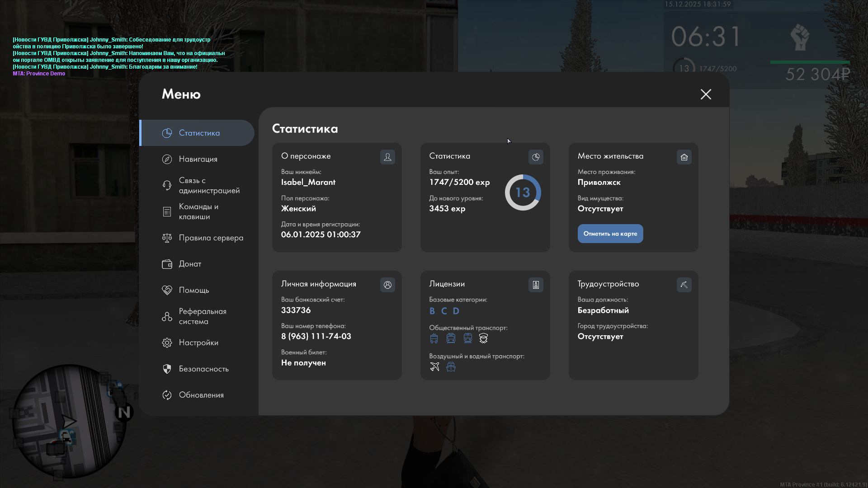The image size is (868, 488).
Task: Close the Меню window with X
Action: click(706, 94)
